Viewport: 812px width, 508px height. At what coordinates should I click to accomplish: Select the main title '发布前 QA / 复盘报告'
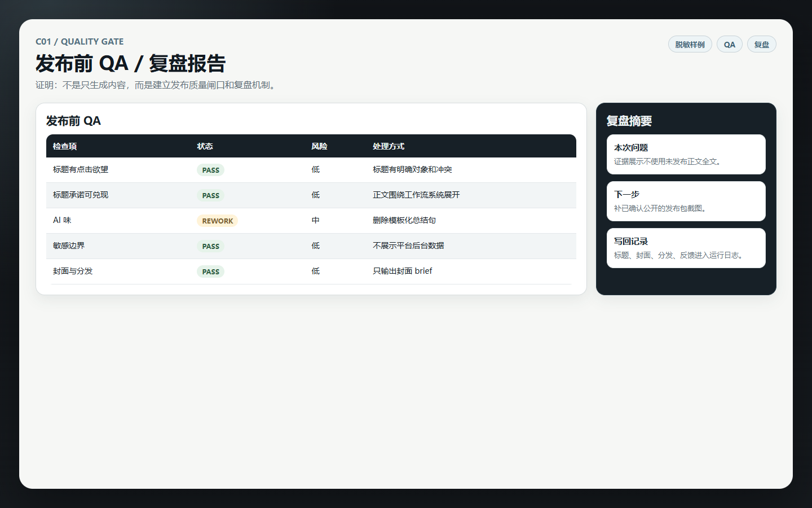[x=130, y=63]
